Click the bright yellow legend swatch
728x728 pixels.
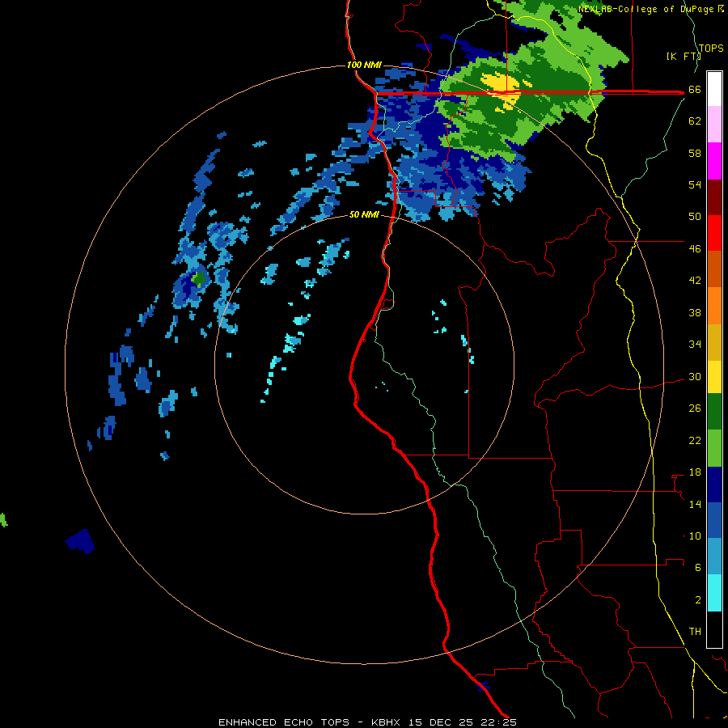pyautogui.click(x=714, y=376)
